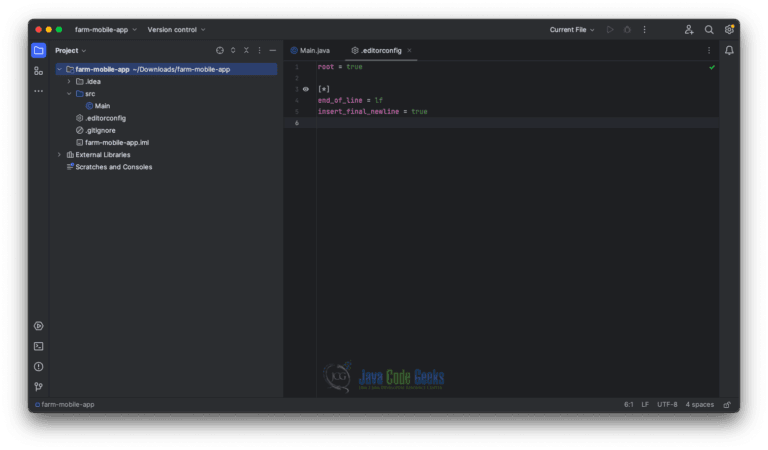The width and height of the screenshot is (768, 450).
Task: Click the 'end_of_line = lf' line
Action: tap(350, 100)
